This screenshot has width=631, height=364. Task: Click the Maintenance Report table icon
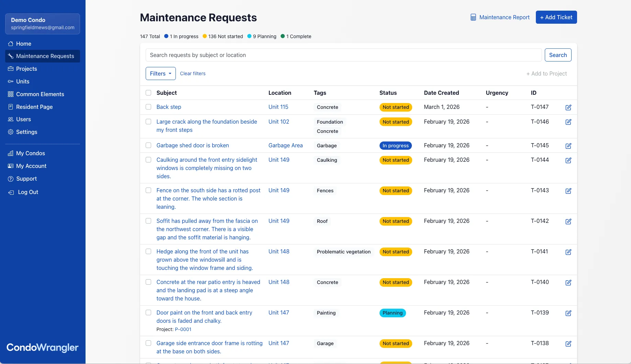pos(473,17)
